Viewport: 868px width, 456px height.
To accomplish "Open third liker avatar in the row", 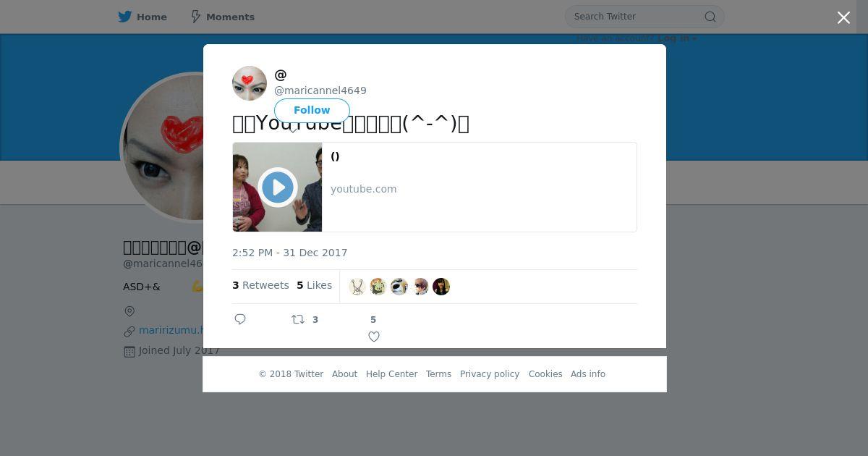I will pos(399,287).
